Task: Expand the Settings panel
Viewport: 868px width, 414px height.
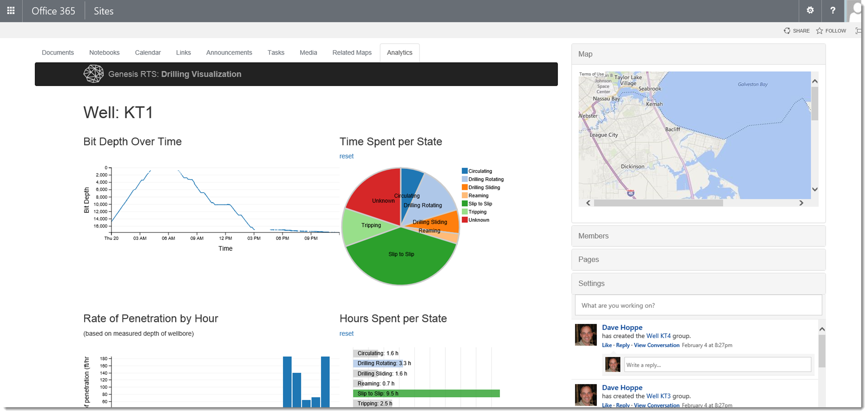Action: [x=698, y=283]
